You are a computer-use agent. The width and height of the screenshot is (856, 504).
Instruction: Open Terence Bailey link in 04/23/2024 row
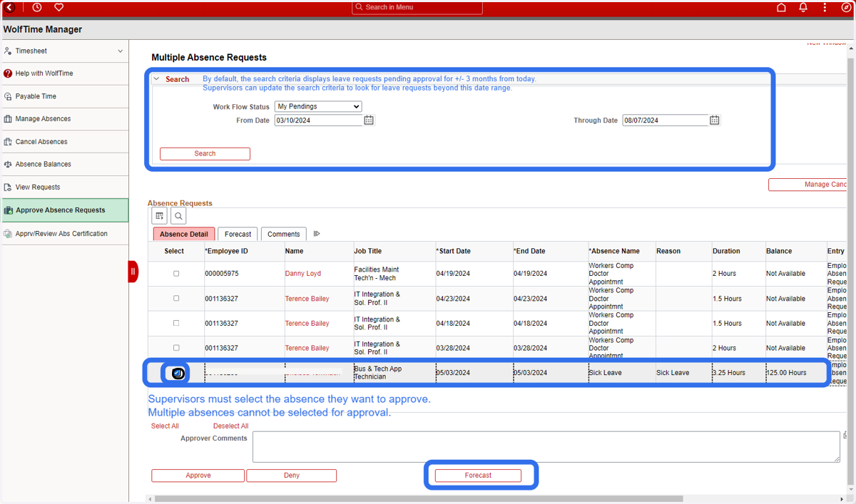[x=307, y=299]
